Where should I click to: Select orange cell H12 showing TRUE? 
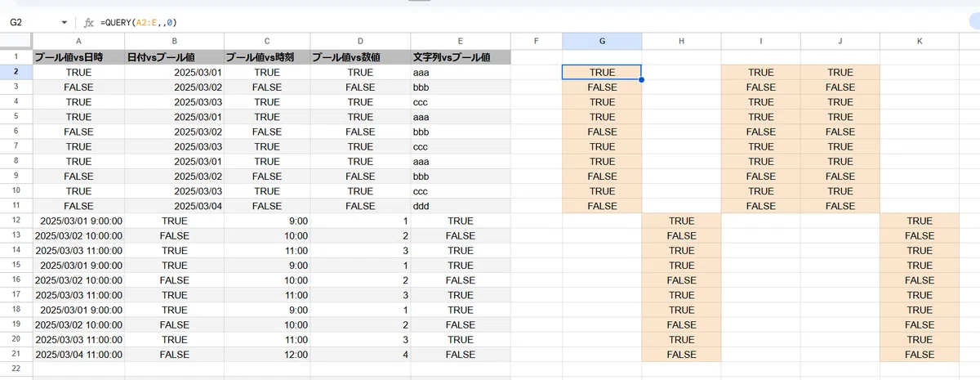pos(681,221)
